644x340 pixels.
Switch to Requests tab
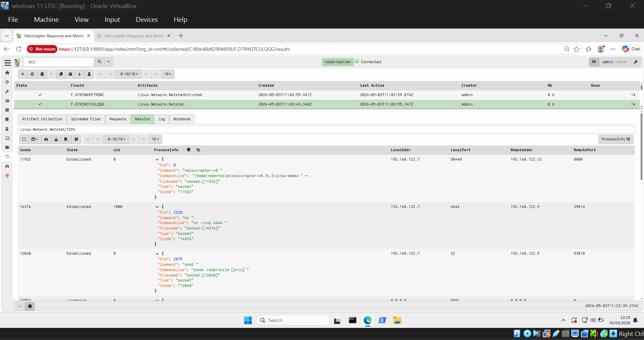[118, 119]
